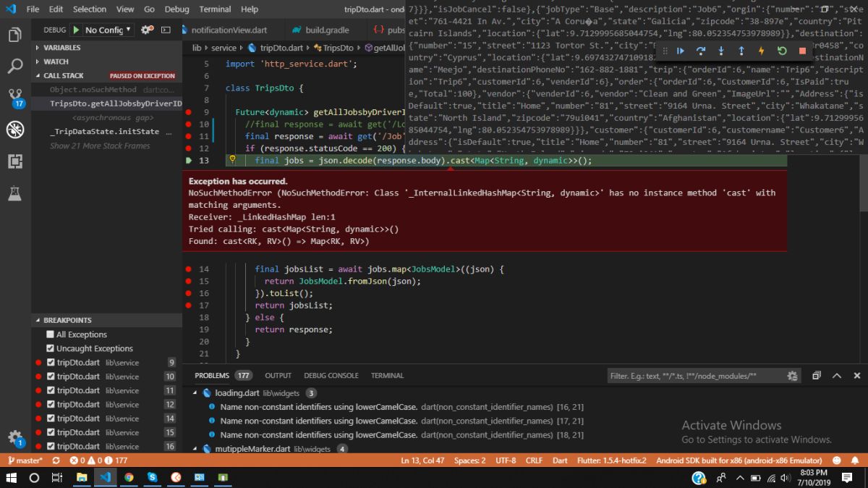
Task: Switch to the Output panel tab
Action: (278, 376)
